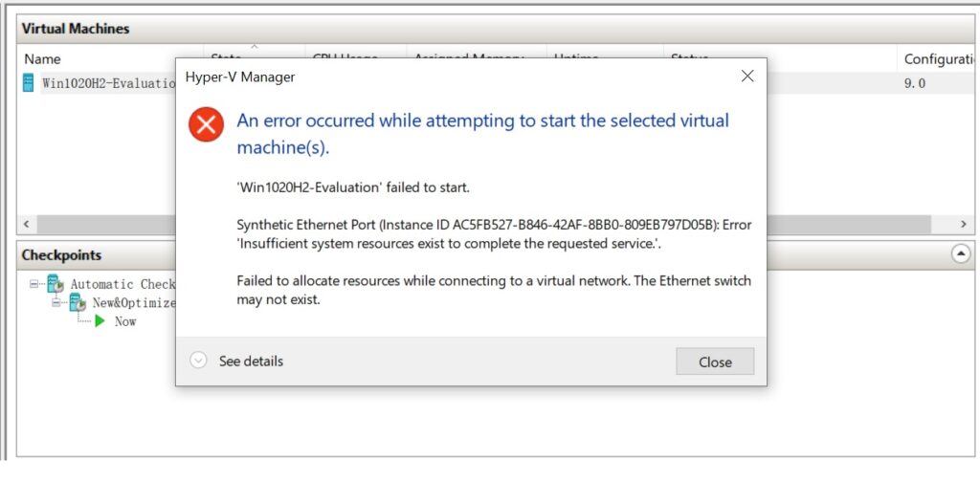980x504 pixels.
Task: Collapse the New&Optimized checkpoint node
Action: coord(57,302)
